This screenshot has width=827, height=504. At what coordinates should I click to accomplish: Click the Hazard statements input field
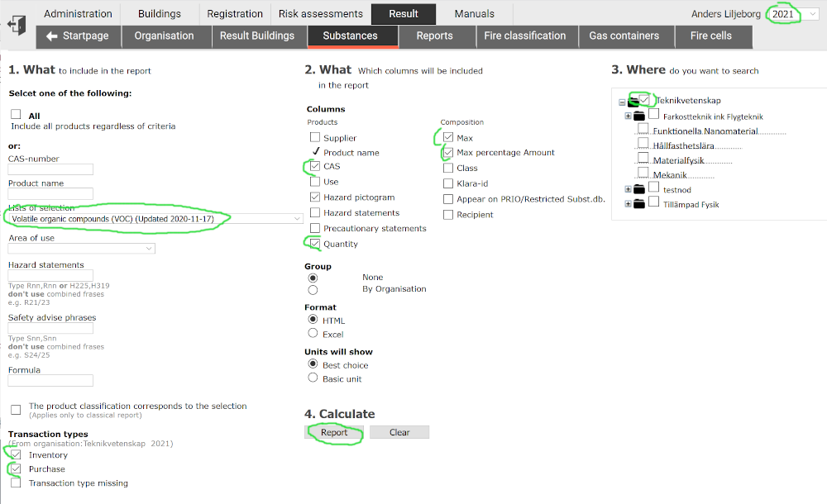(x=50, y=275)
